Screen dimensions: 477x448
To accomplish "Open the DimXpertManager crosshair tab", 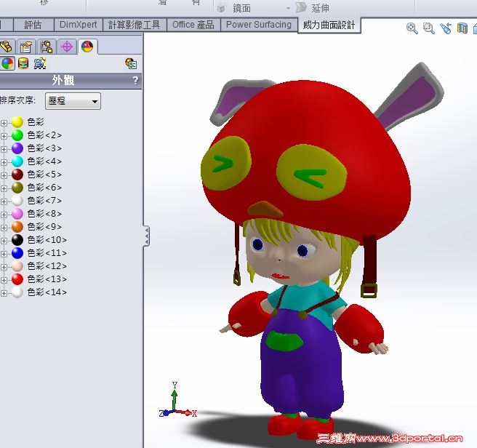I will pyautogui.click(x=67, y=47).
